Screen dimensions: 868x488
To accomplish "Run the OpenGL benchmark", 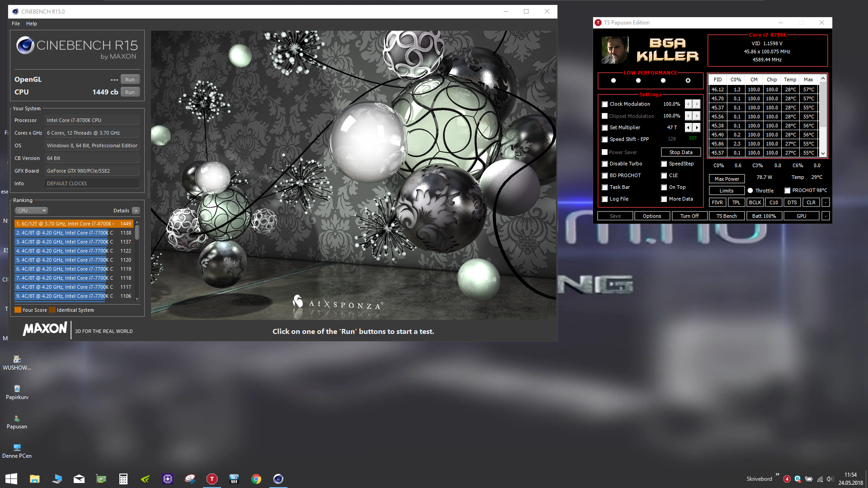I will coord(130,80).
